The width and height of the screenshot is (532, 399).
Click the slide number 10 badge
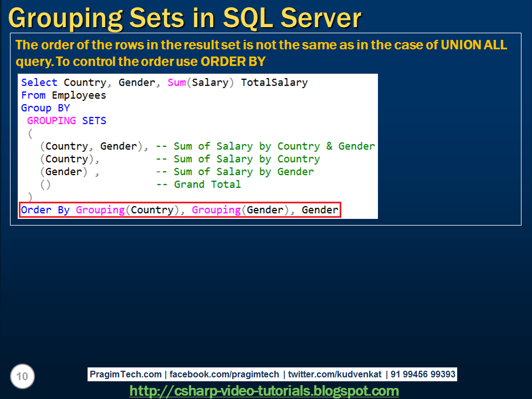[x=22, y=376]
